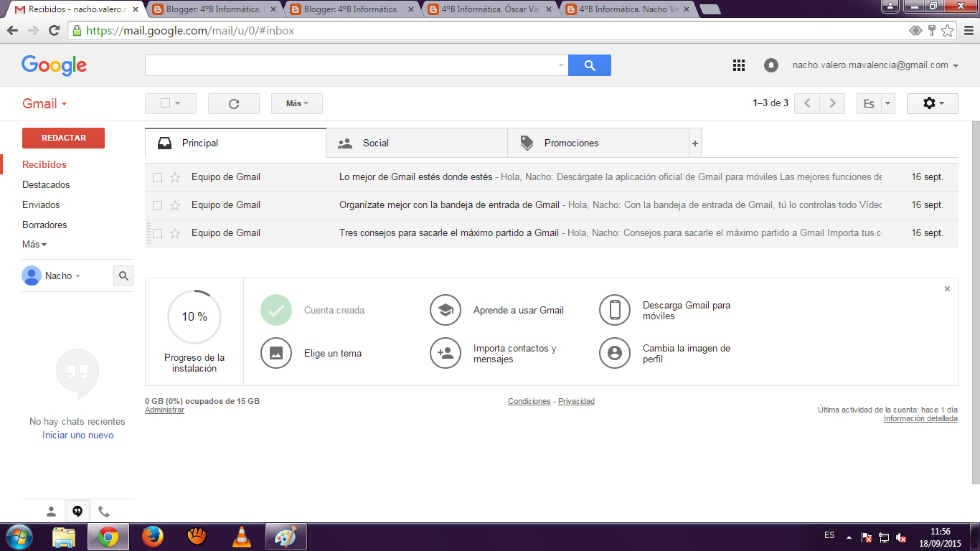The width and height of the screenshot is (980, 551).
Task: Open the input tools Es button
Action: tap(869, 103)
